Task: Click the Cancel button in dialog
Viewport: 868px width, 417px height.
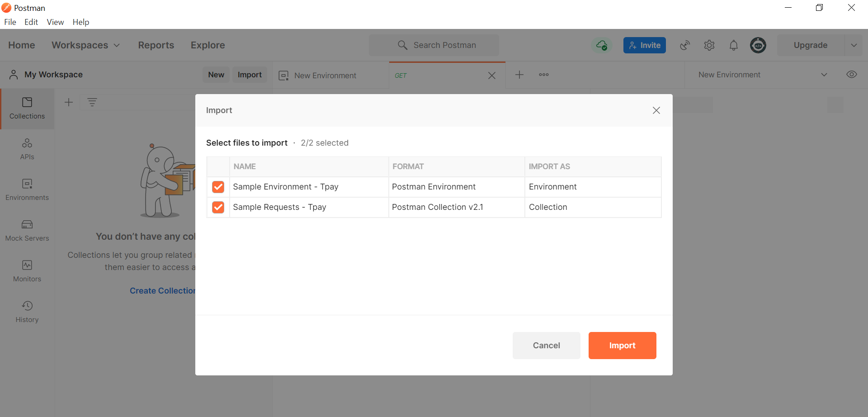Action: click(546, 346)
